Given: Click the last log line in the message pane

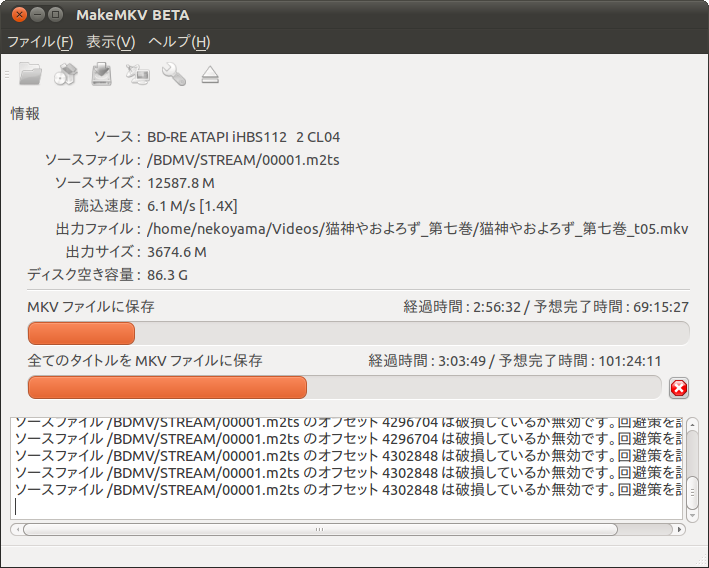Looking at the screenshot, I should coord(347,490).
